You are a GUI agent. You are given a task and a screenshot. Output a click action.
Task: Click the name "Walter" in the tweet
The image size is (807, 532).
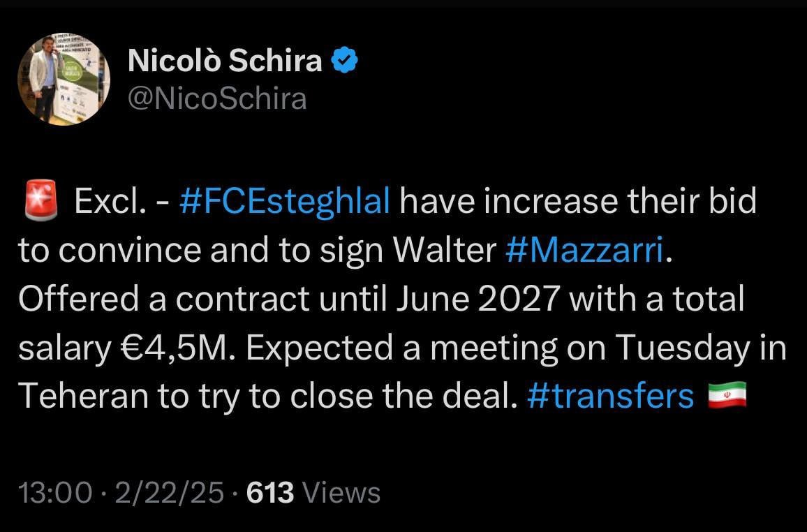[444, 250]
